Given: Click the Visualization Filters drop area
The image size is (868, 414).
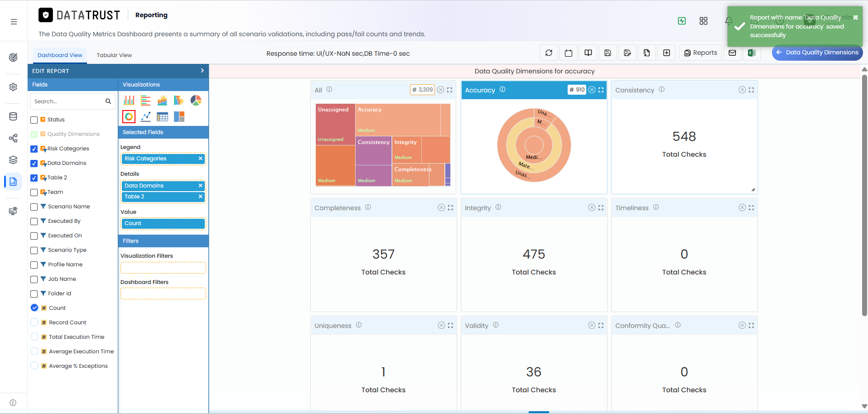Looking at the screenshot, I should click(163, 268).
